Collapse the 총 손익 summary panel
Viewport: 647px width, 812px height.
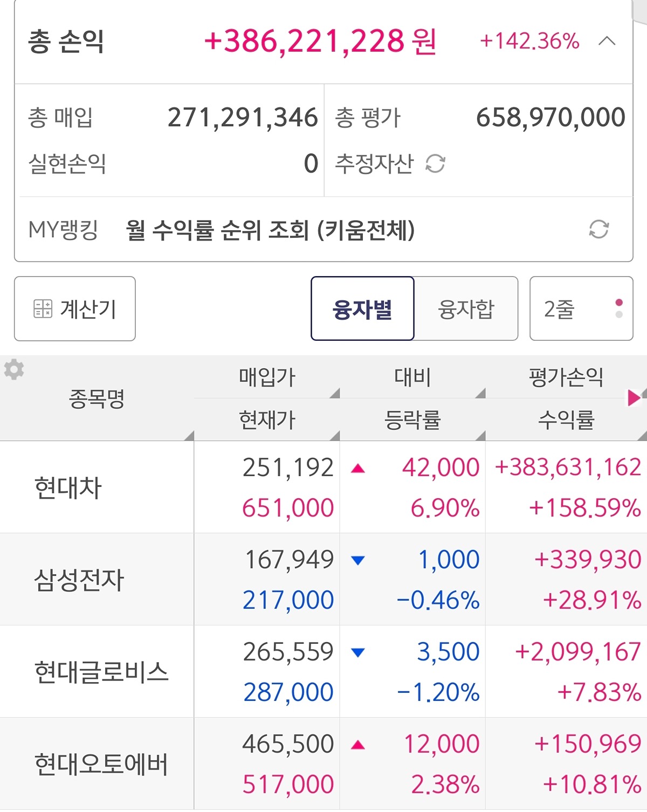point(607,41)
